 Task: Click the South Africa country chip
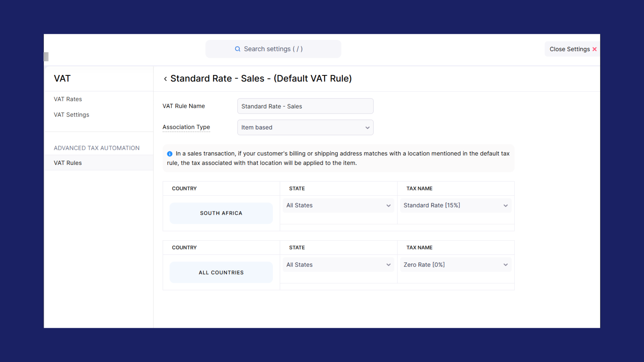click(221, 213)
